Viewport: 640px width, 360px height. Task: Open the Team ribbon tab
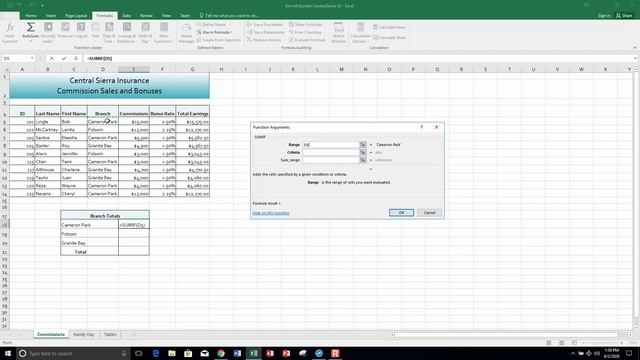185,16
